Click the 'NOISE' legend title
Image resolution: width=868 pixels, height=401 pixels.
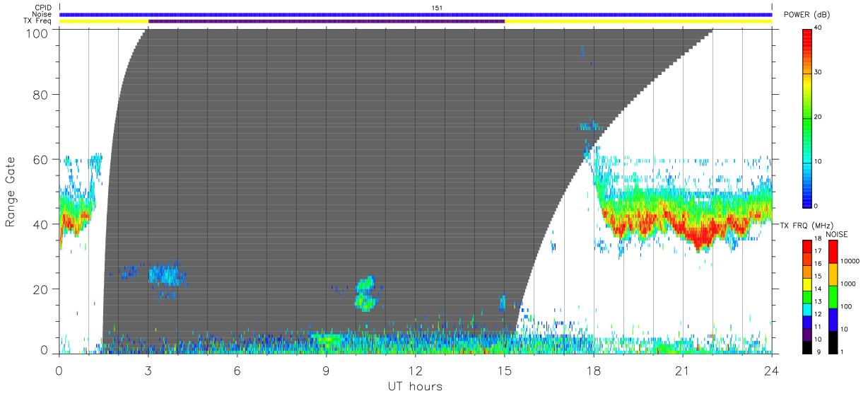tap(837, 234)
